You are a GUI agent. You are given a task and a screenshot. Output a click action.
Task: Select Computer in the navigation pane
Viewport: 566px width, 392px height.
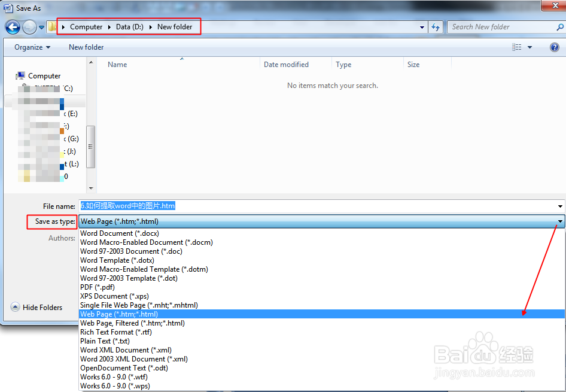point(38,76)
